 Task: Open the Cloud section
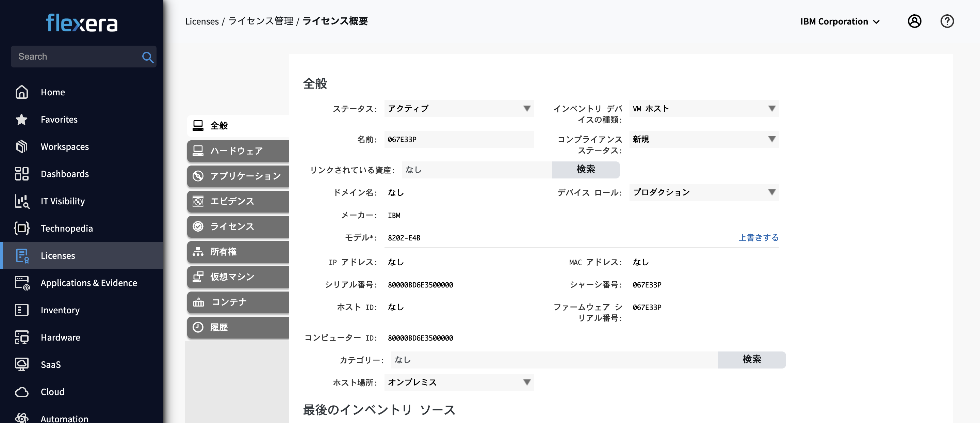click(x=52, y=391)
